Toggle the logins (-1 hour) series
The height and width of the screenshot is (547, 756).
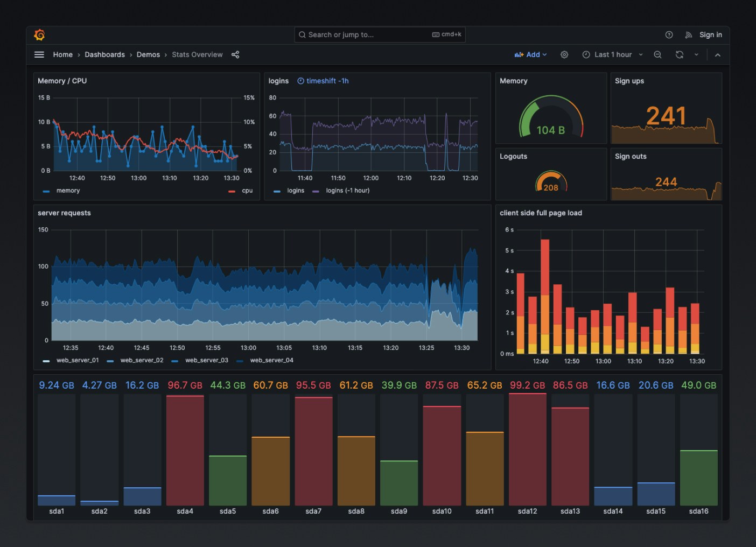coord(347,190)
